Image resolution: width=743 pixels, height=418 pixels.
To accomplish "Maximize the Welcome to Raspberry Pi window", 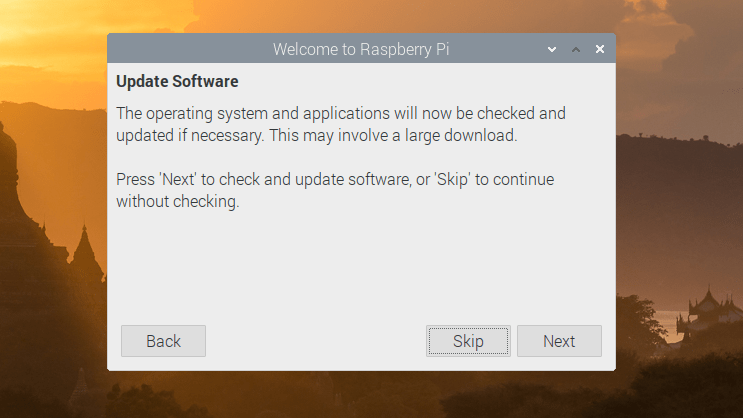I will 576,49.
